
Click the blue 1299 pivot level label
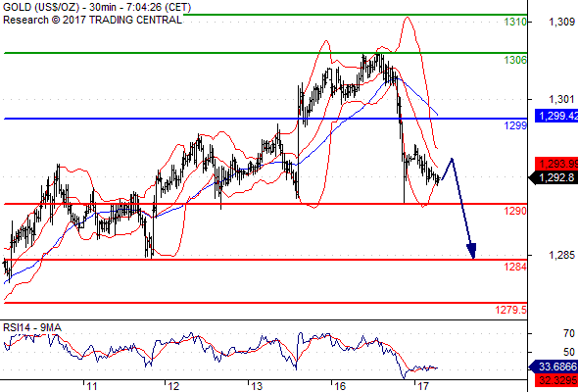[x=515, y=125]
